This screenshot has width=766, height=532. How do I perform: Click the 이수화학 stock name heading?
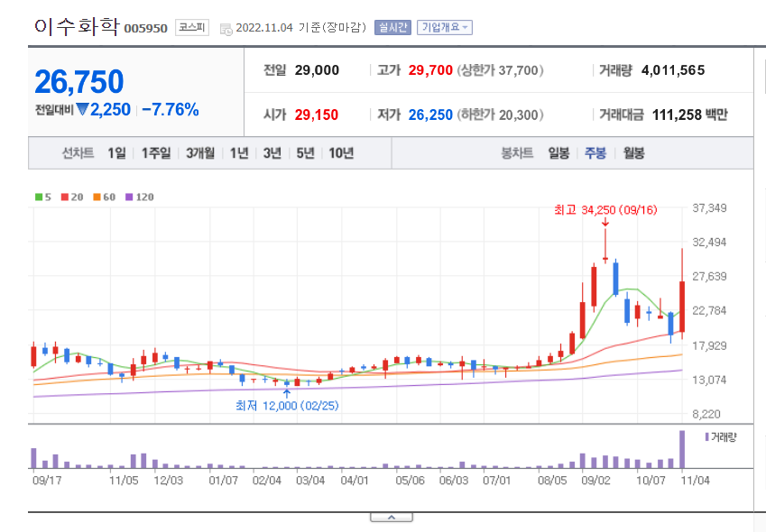coord(77,26)
